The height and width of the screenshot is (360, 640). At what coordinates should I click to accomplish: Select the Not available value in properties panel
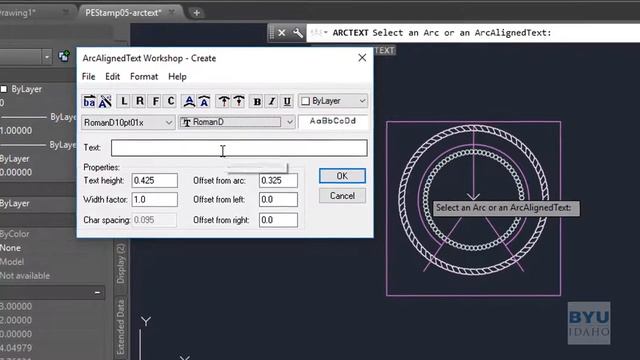pos(25,276)
